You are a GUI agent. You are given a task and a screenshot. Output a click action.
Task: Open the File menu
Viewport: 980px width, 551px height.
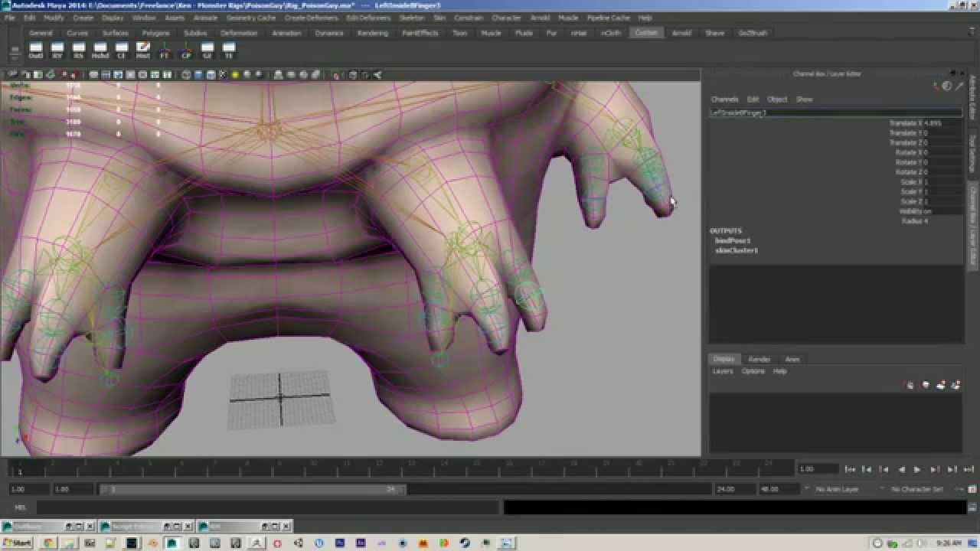click(9, 18)
